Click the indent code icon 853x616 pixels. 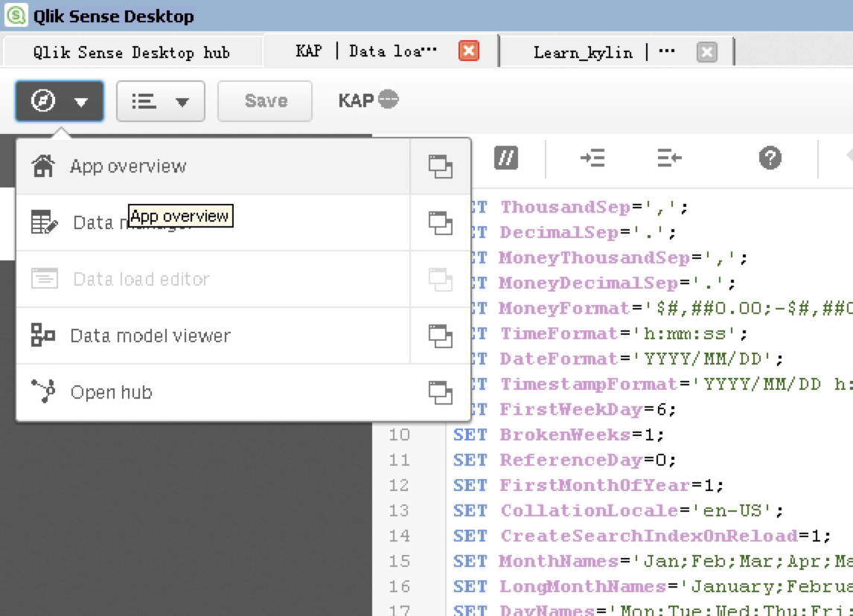[x=592, y=158]
